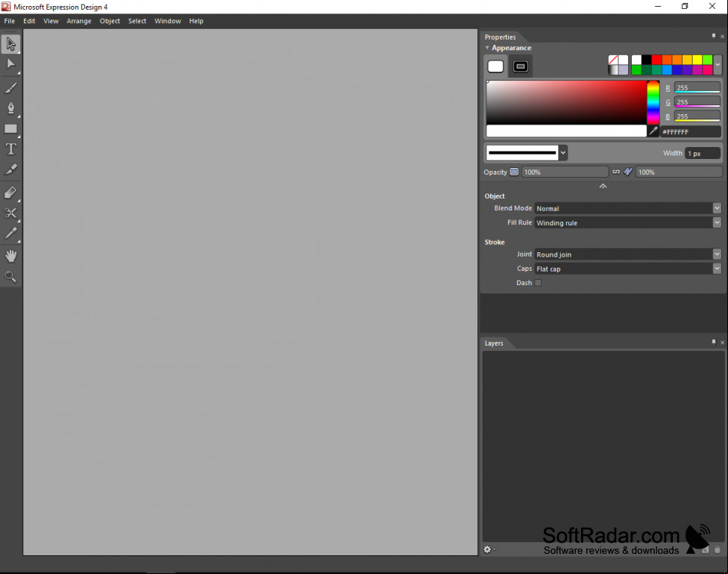Open the Help menu
This screenshot has width=728, height=574.
(196, 21)
